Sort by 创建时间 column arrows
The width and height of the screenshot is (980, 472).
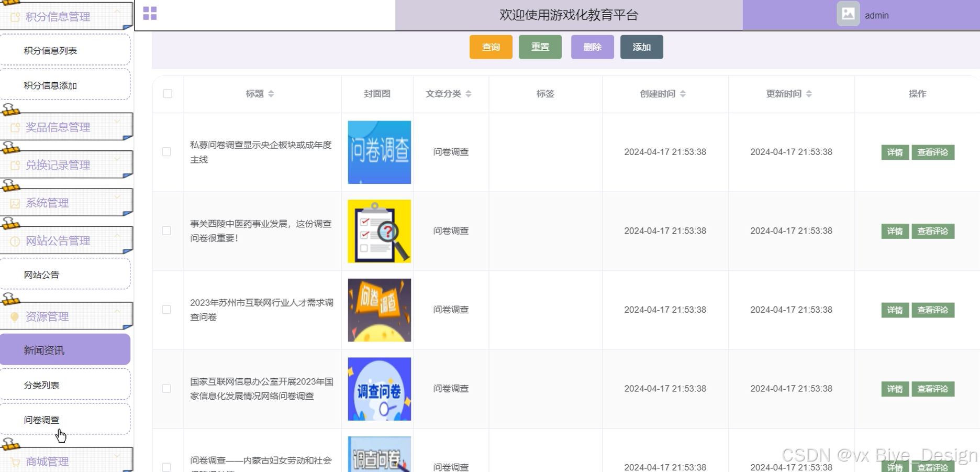click(683, 94)
